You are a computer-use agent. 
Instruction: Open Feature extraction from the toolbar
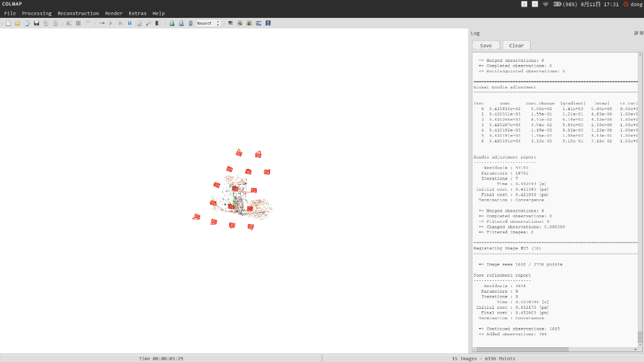[69, 24]
